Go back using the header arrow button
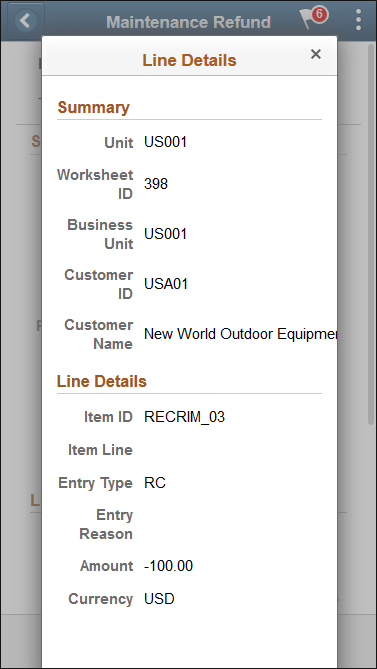This screenshot has height=669, width=377. click(x=26, y=20)
